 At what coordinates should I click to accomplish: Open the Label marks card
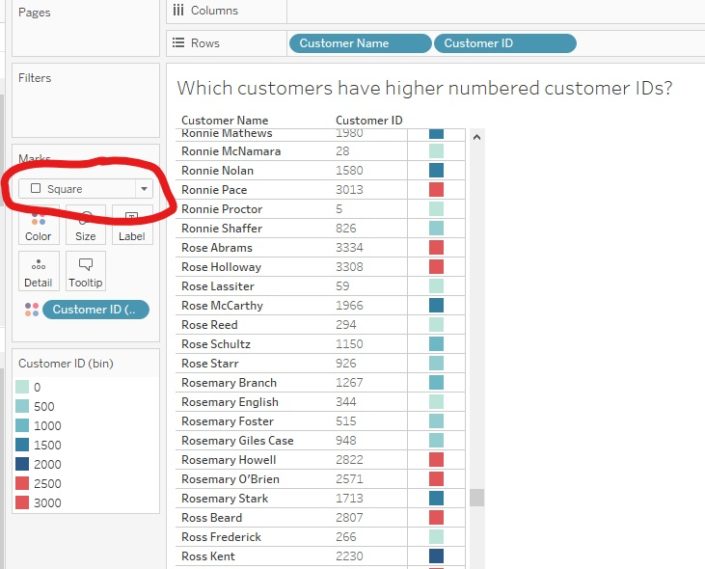[x=132, y=225]
